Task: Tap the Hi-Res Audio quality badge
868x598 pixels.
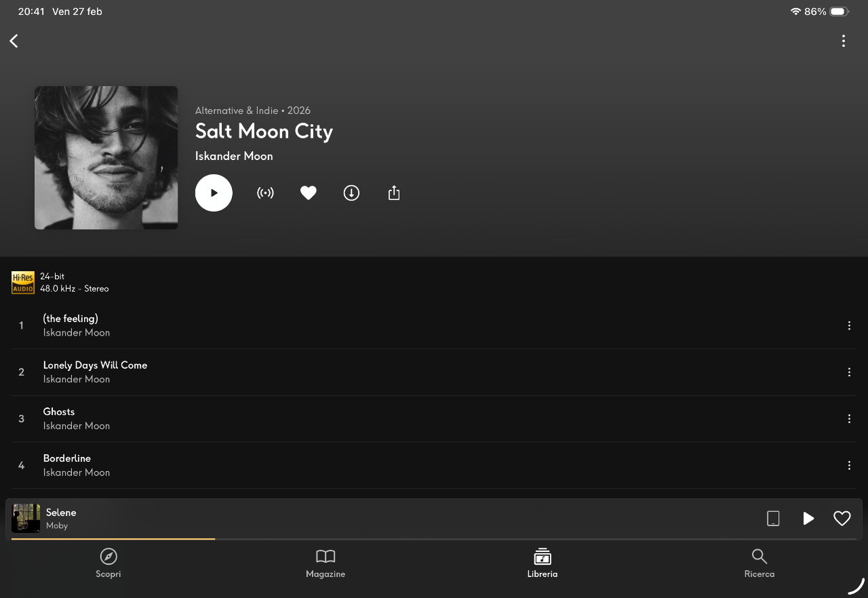Action: pyautogui.click(x=23, y=283)
